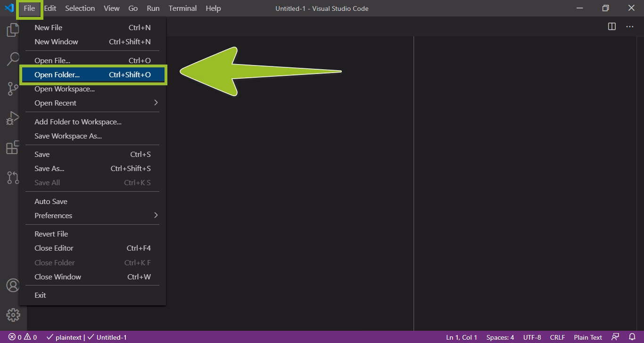
Task: Choose Exit from File menu
Action: click(92, 295)
